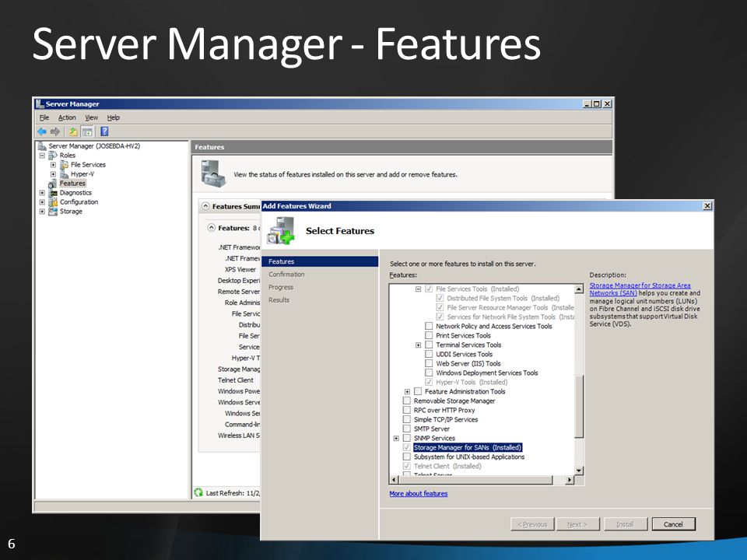Check Terminal Services Tools
This screenshot has width=747, height=560.
point(429,345)
